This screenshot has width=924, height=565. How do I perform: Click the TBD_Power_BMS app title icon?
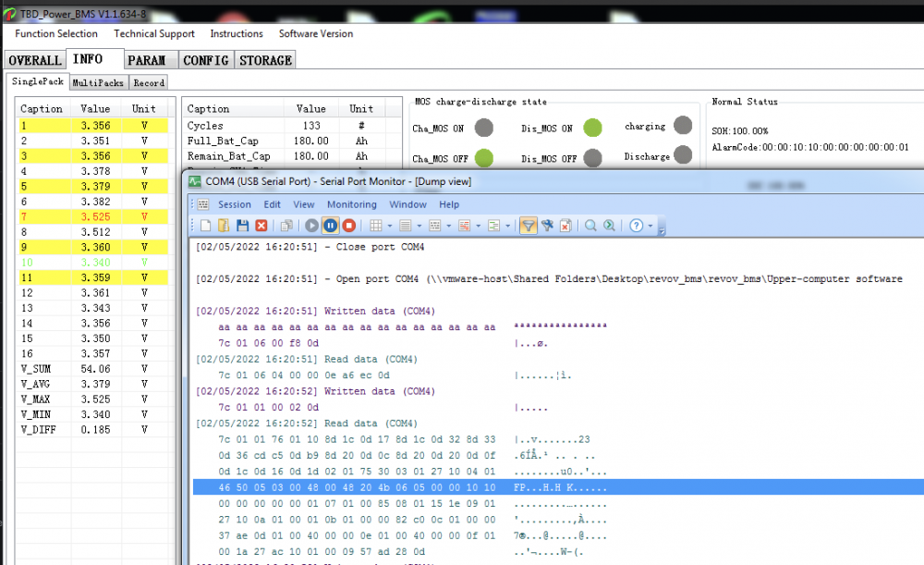(9, 14)
